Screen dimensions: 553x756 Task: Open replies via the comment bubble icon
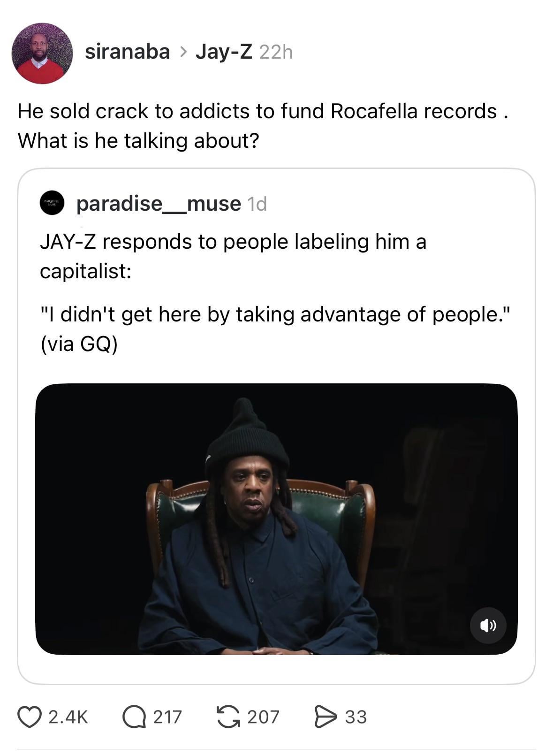point(134,717)
